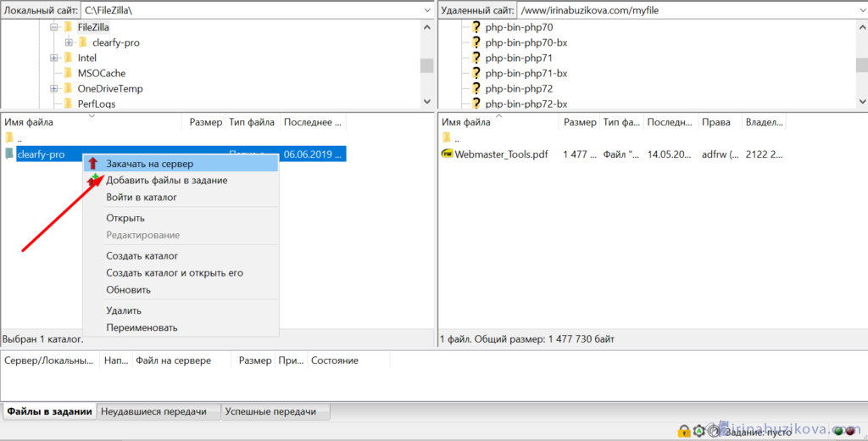The height and width of the screenshot is (441, 868).
Task: Click the php-bin-php70 question mark folder icon
Action: click(x=476, y=27)
